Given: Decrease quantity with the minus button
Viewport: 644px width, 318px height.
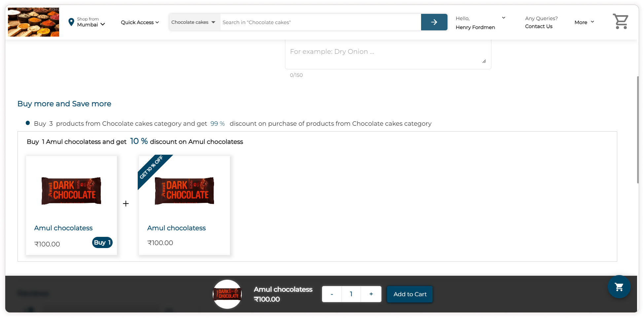Looking at the screenshot, I should pos(332,294).
